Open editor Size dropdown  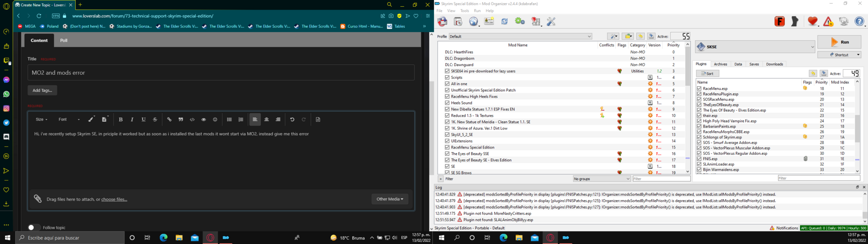coord(41,120)
